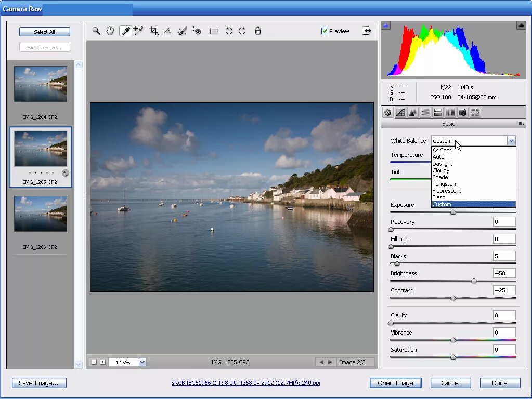Screen dimensions: 532x399
Task: Select the Crop tool
Action: pos(154,31)
